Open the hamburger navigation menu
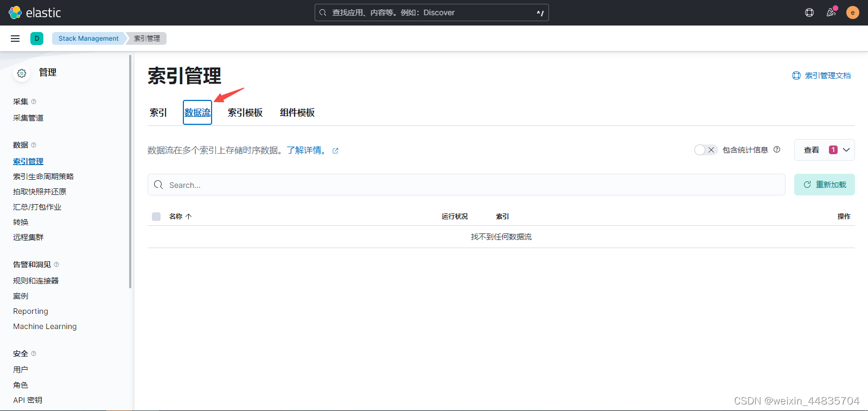This screenshot has height=411, width=868. [x=15, y=39]
